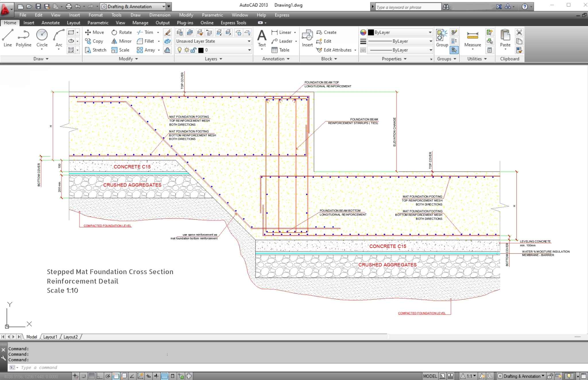Click the Edit Attributes button
Image resolution: width=588 pixels, height=380 pixels.
[336, 50]
